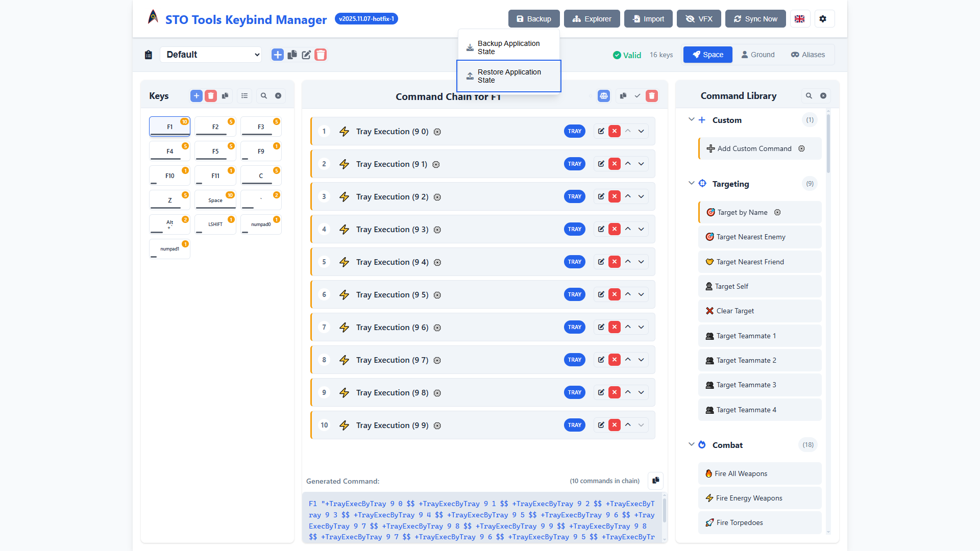Open the Default profile dropdown

(x=211, y=55)
